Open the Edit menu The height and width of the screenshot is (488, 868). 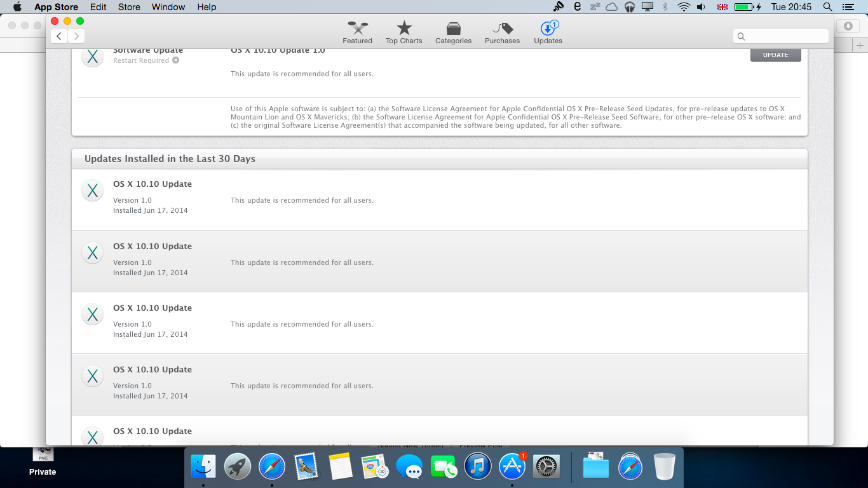tap(98, 7)
